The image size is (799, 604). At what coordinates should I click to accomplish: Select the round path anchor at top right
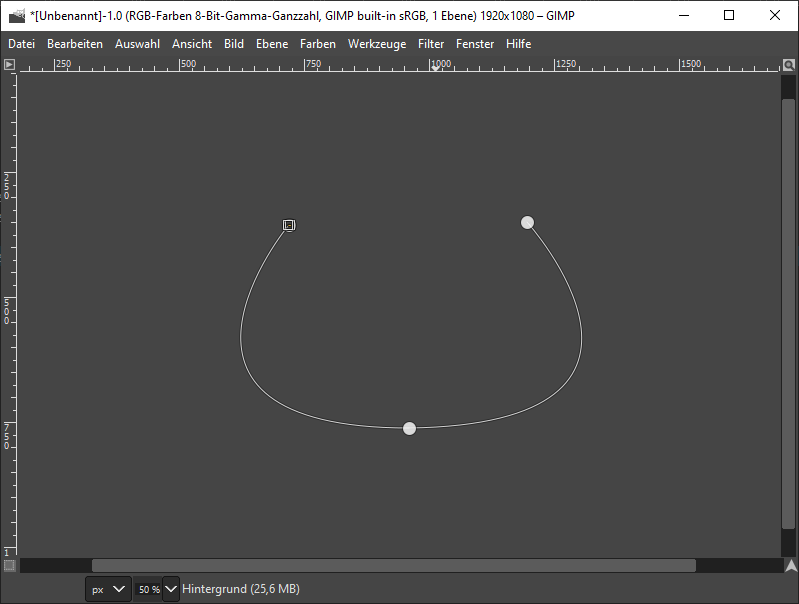point(527,222)
